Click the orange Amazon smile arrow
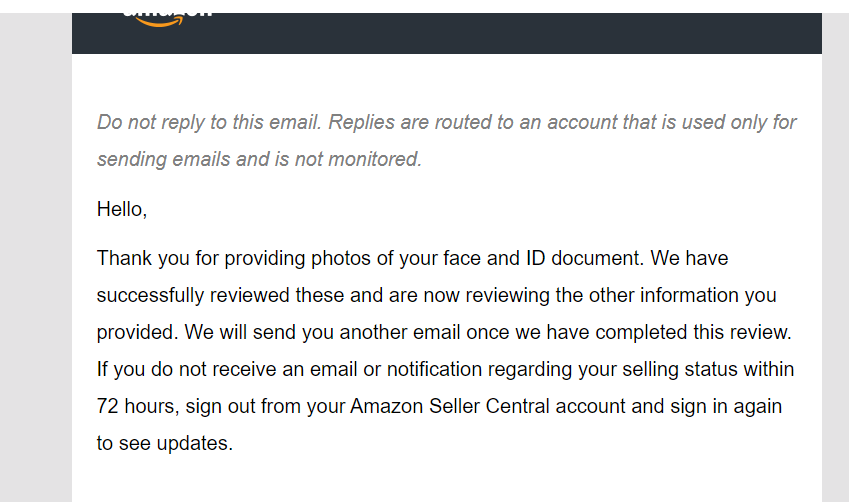Image resolution: width=849 pixels, height=502 pixels. [x=159, y=22]
